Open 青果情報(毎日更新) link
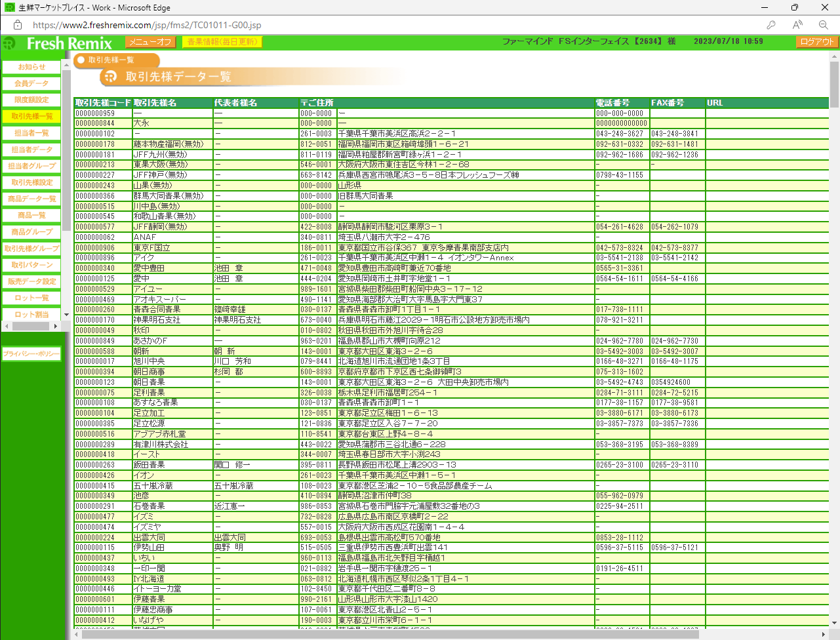This screenshot has height=640, width=840. tap(222, 42)
